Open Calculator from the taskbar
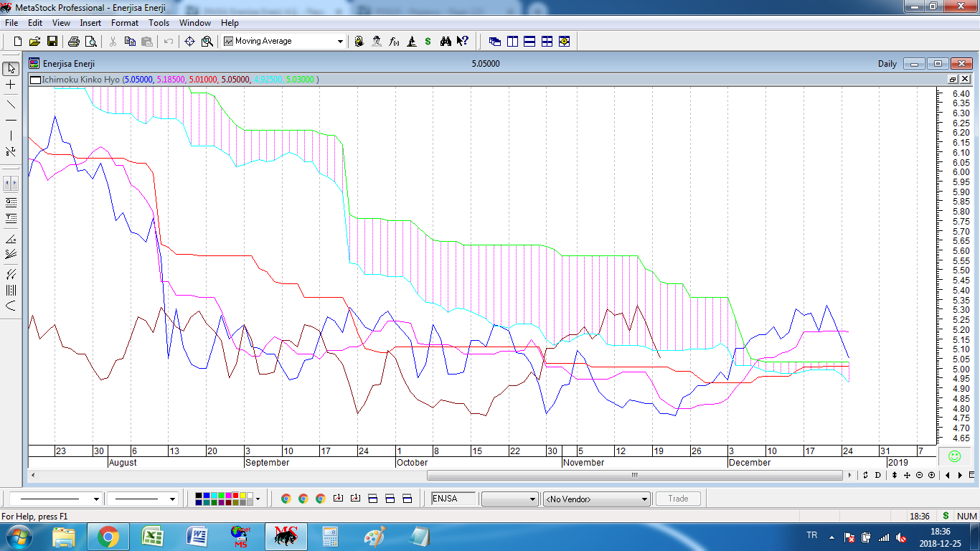Image resolution: width=980 pixels, height=551 pixels. coord(330,537)
